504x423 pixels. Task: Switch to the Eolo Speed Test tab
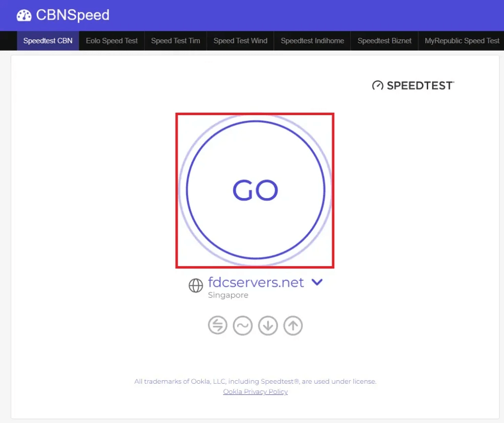112,41
